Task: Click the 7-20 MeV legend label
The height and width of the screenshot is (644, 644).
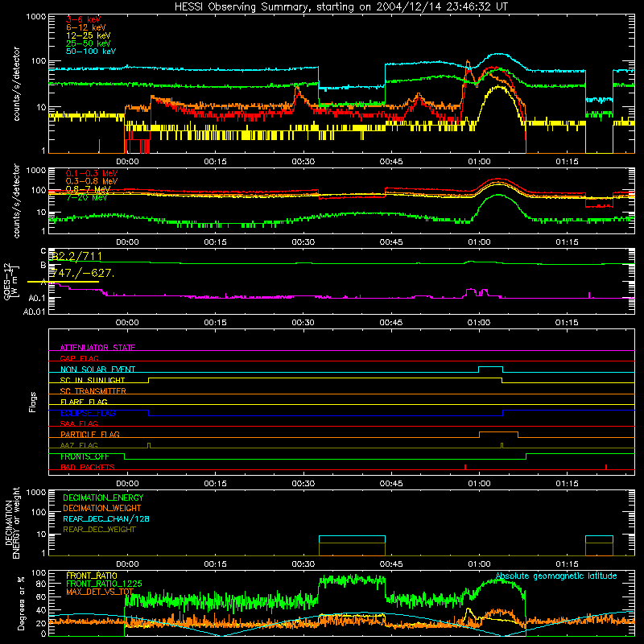Action: pyautogui.click(x=86, y=197)
